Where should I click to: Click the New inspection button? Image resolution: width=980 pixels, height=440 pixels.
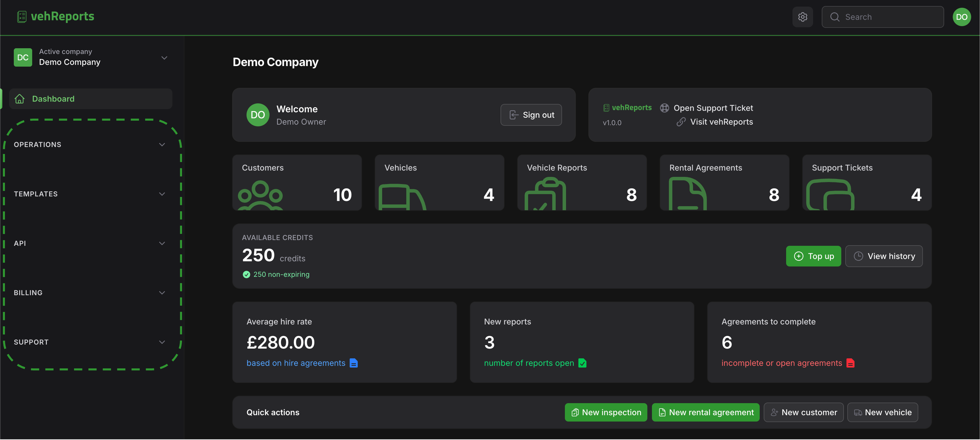[x=606, y=413]
